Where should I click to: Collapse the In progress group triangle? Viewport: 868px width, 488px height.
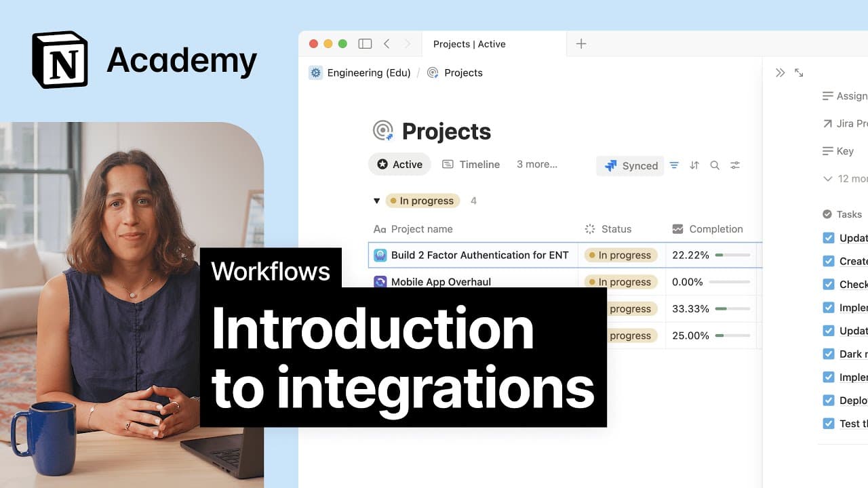377,201
